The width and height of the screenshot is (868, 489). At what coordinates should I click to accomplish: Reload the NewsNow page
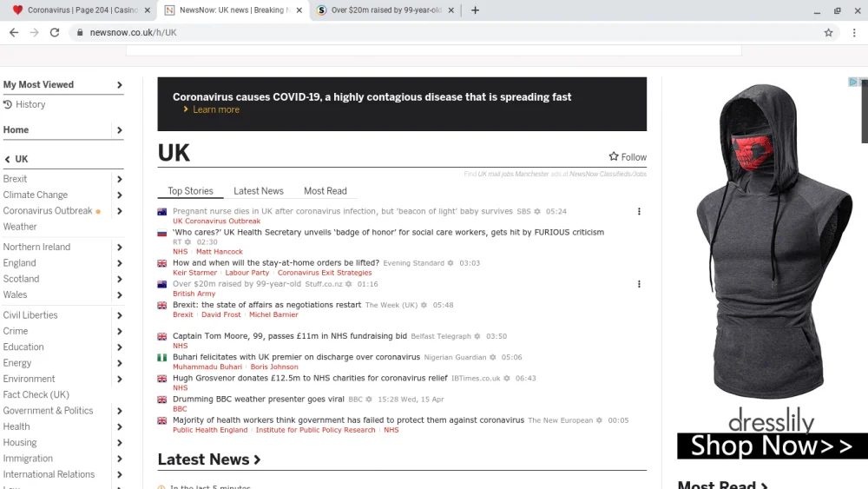pos(54,33)
